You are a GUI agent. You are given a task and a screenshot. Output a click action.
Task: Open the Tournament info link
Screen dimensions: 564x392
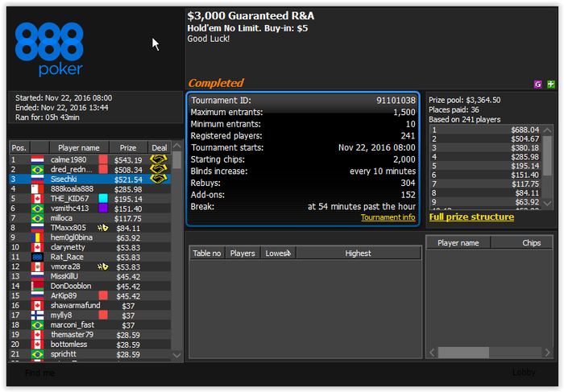(388, 217)
